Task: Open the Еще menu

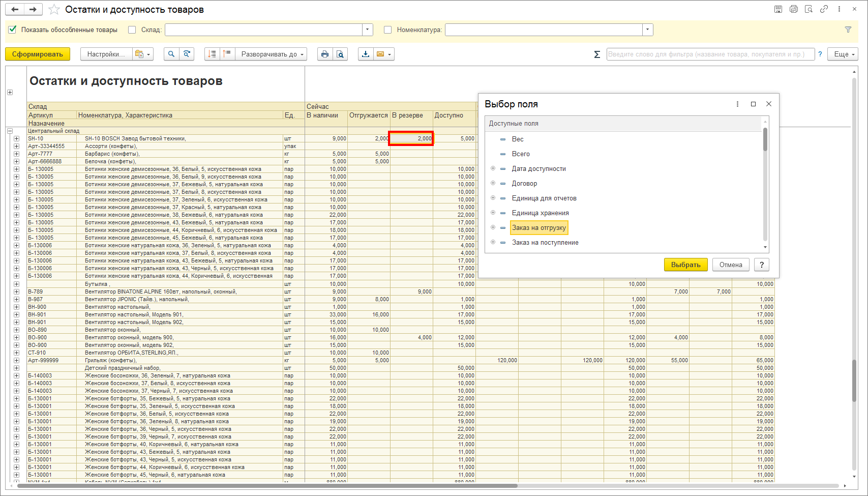Action: tap(843, 54)
